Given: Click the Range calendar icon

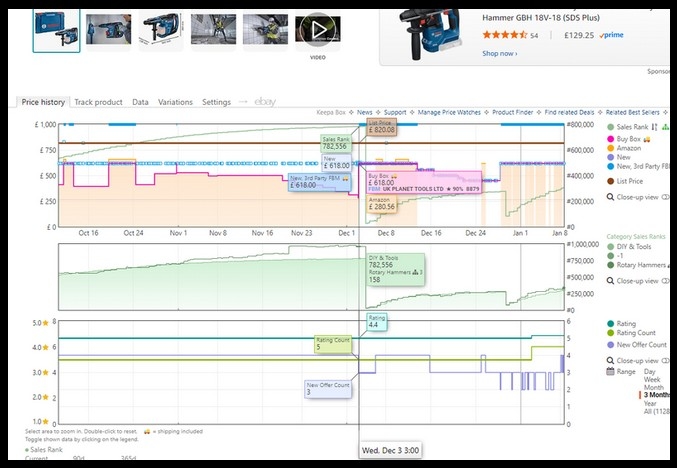Looking at the screenshot, I should click(x=610, y=372).
